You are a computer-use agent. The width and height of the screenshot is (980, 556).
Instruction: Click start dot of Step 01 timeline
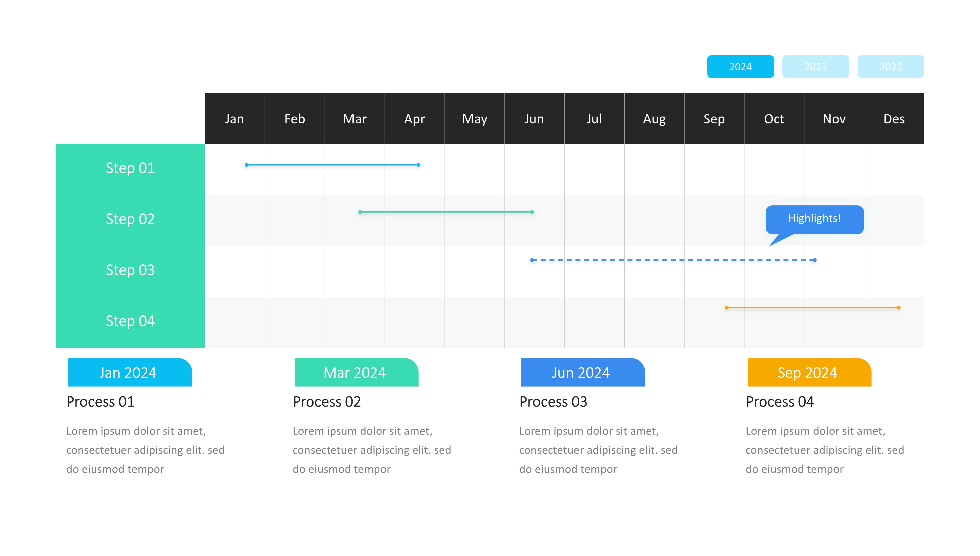(x=246, y=165)
